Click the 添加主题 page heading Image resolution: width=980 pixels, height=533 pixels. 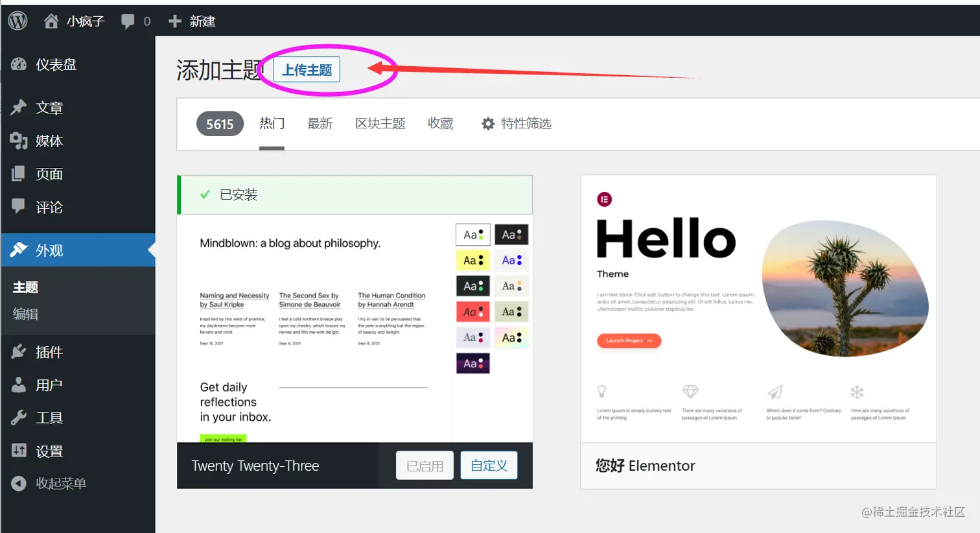(x=218, y=70)
